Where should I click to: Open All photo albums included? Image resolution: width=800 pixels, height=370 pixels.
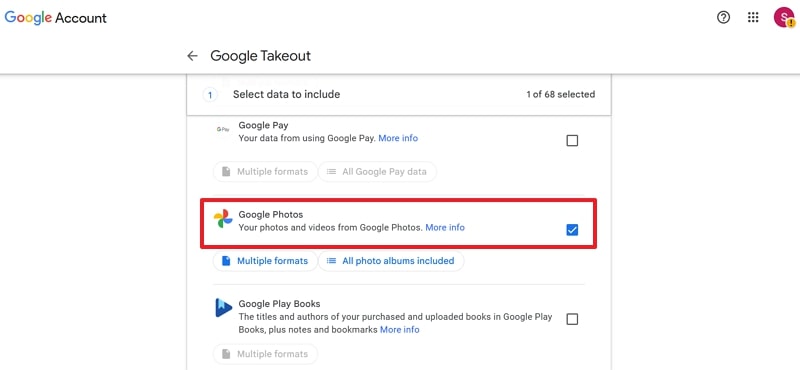391,261
